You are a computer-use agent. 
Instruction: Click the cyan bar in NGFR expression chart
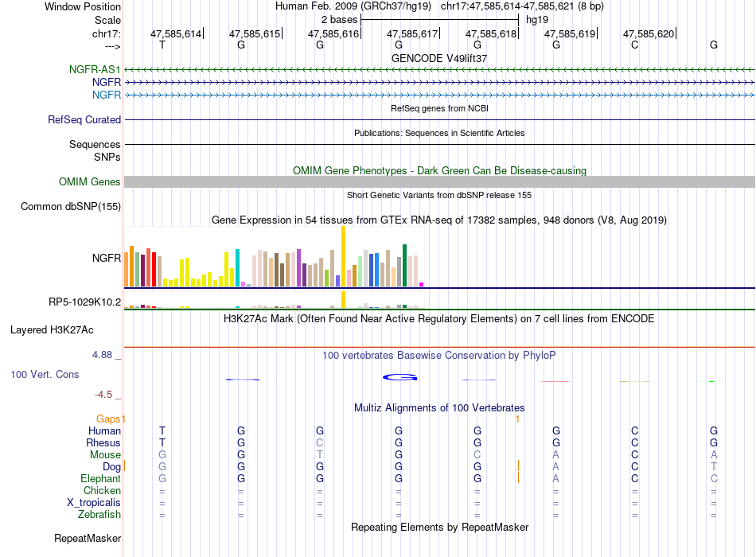coord(237,268)
